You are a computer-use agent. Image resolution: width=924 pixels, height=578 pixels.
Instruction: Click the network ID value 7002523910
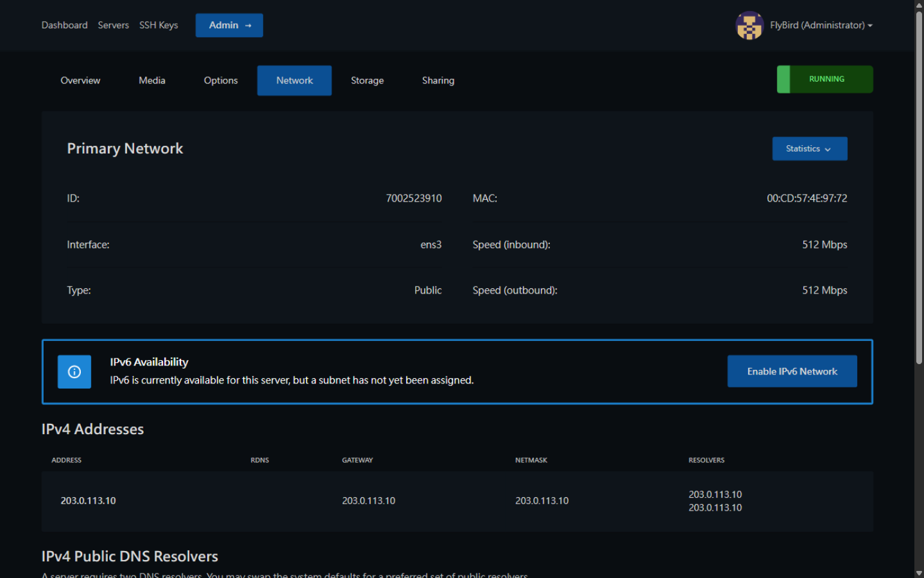pyautogui.click(x=414, y=198)
